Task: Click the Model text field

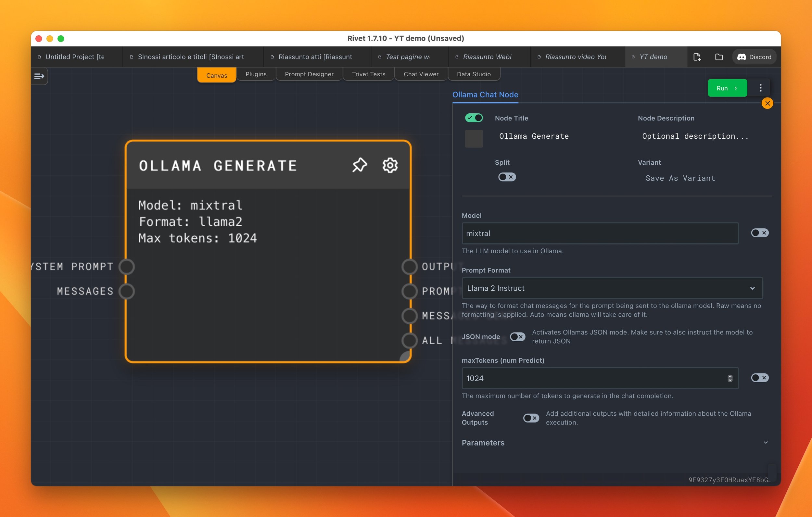Action: point(600,233)
